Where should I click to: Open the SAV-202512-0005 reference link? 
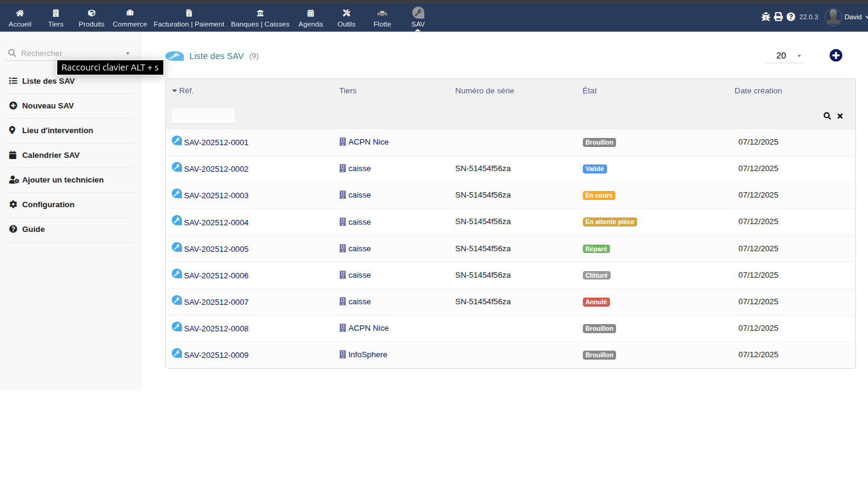[x=216, y=249]
